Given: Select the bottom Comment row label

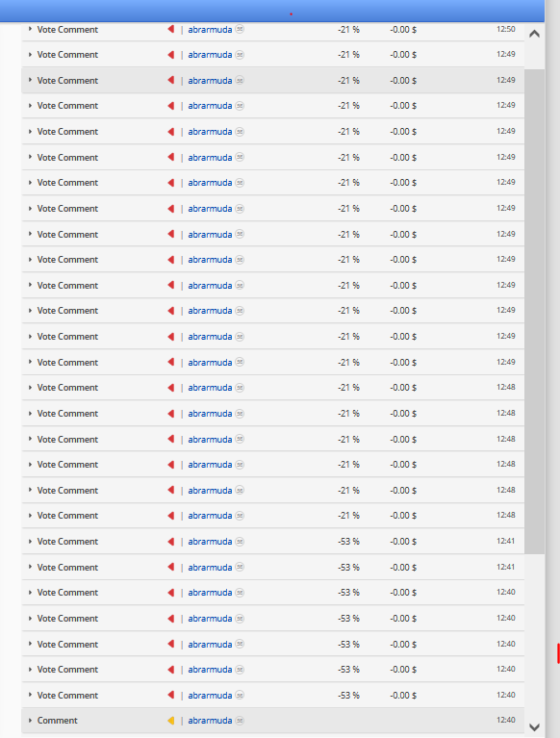Looking at the screenshot, I should point(58,720).
